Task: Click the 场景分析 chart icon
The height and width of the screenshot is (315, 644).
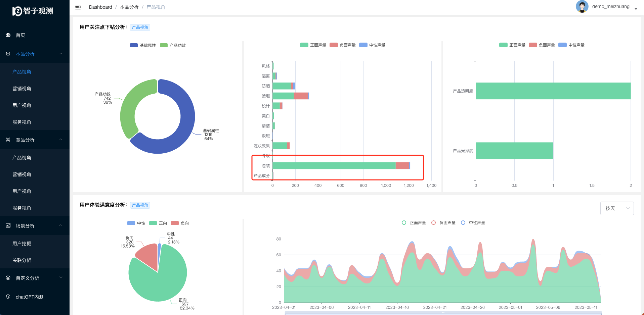Action: pyautogui.click(x=8, y=225)
